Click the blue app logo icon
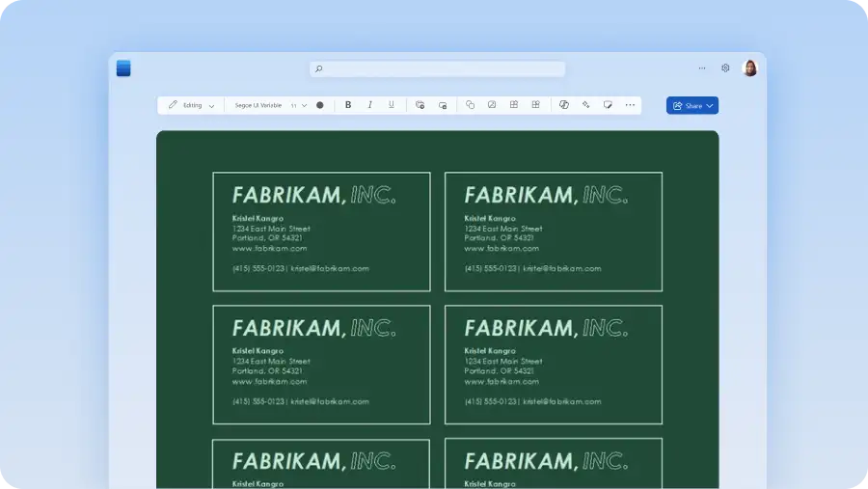This screenshot has height=489, width=868. pos(123,68)
